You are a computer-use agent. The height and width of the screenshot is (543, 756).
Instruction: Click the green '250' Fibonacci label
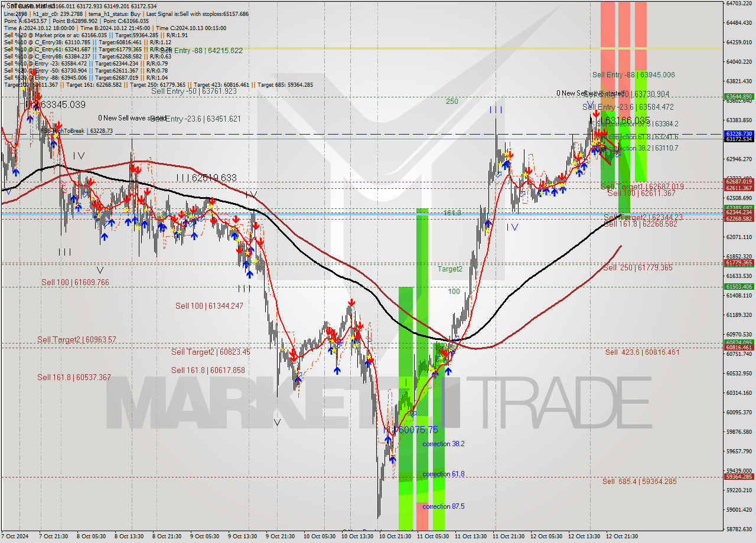452,102
